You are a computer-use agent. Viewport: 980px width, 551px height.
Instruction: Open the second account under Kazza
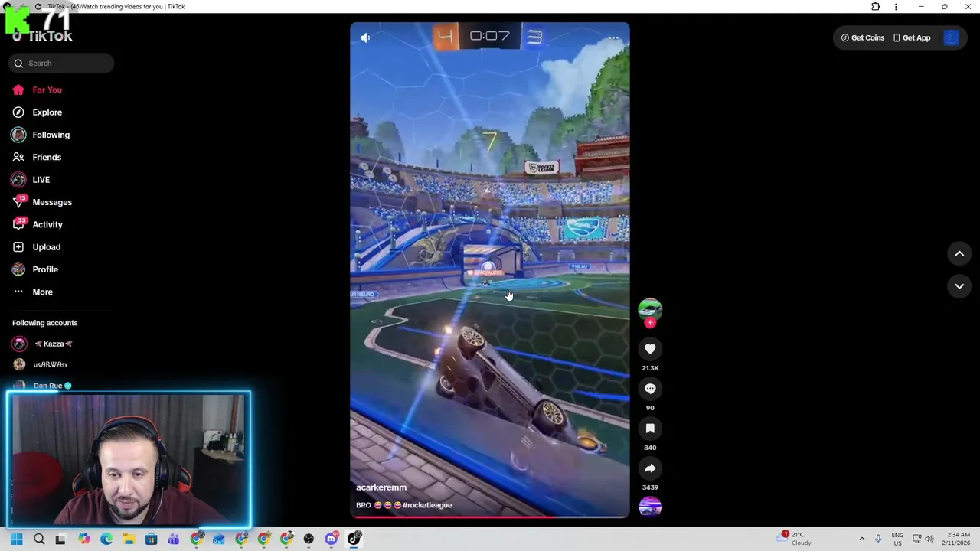pyautogui.click(x=50, y=364)
